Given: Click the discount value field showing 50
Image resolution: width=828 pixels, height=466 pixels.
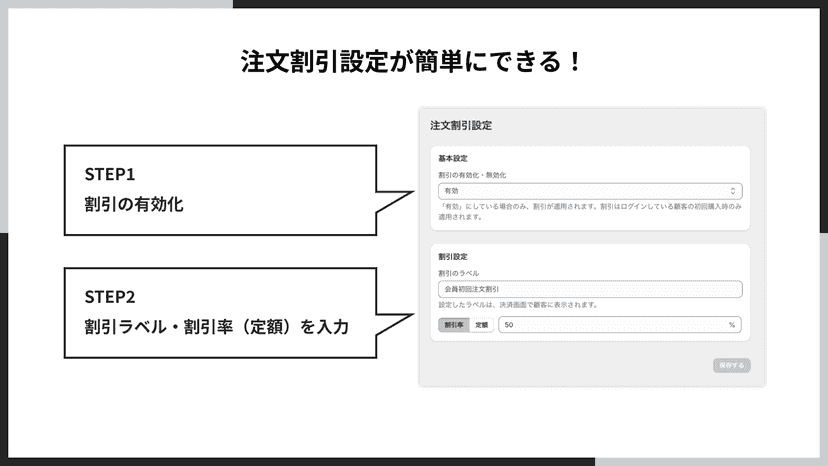Looking at the screenshot, I should pyautogui.click(x=619, y=325).
